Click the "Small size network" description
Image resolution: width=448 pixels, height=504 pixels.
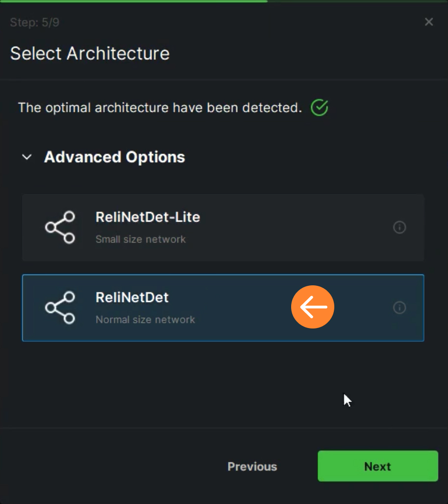point(141,239)
